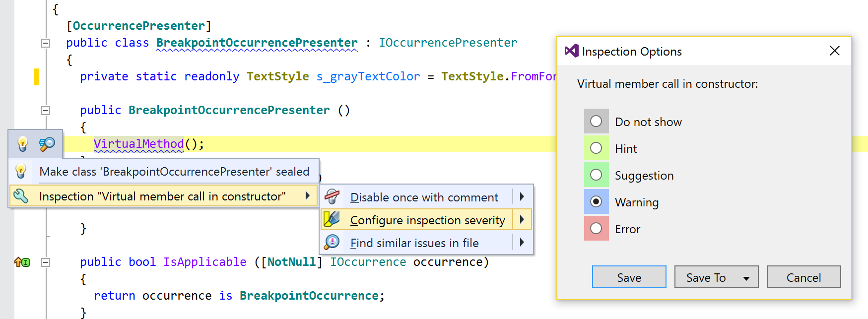Viewport: 868px width, 319px height.
Task: Click the constructor name BreakpointOccurrencePresenter
Action: [x=229, y=110]
